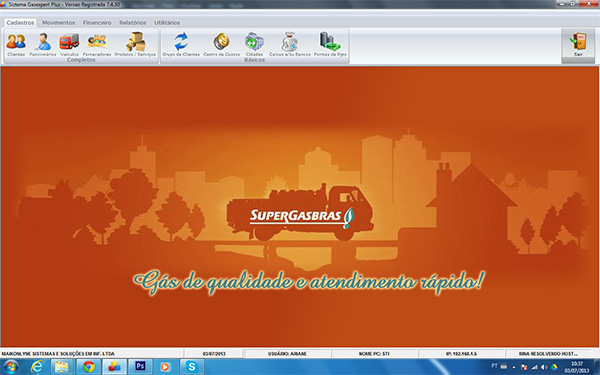Click BINA RESOLVENDO HOST status field
600x375 pixels.
click(548, 354)
